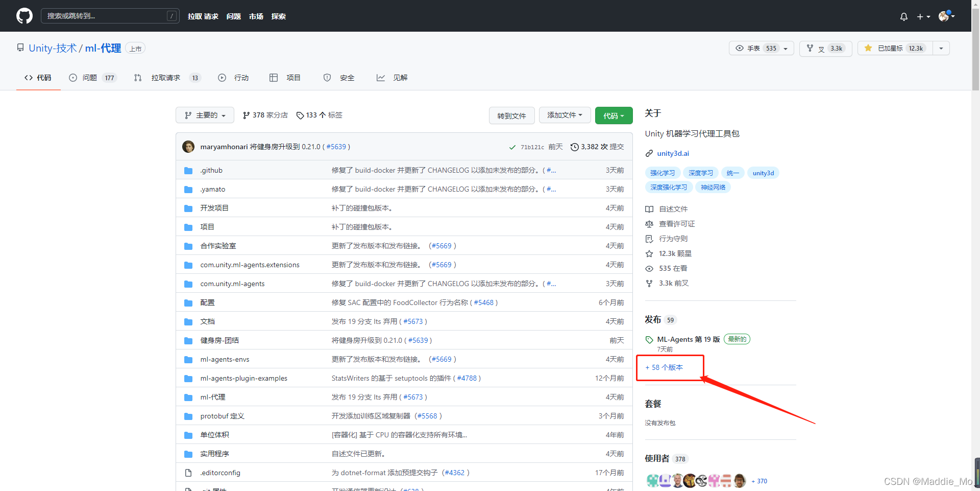
Task: Open the plus create-new menu
Action: 923,16
